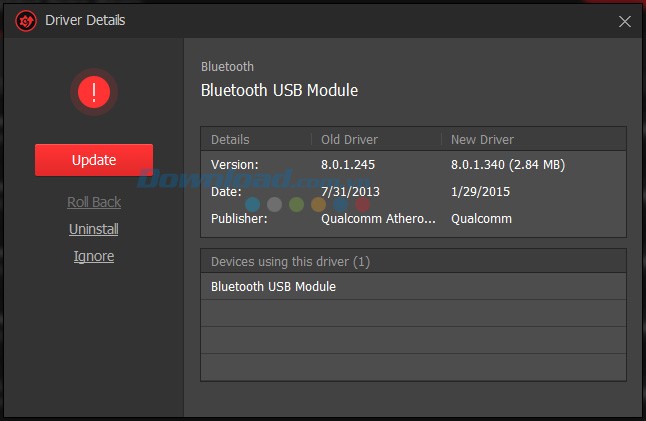Click the red exclamation warning icon
The height and width of the screenshot is (421, 646).
pyautogui.click(x=94, y=93)
